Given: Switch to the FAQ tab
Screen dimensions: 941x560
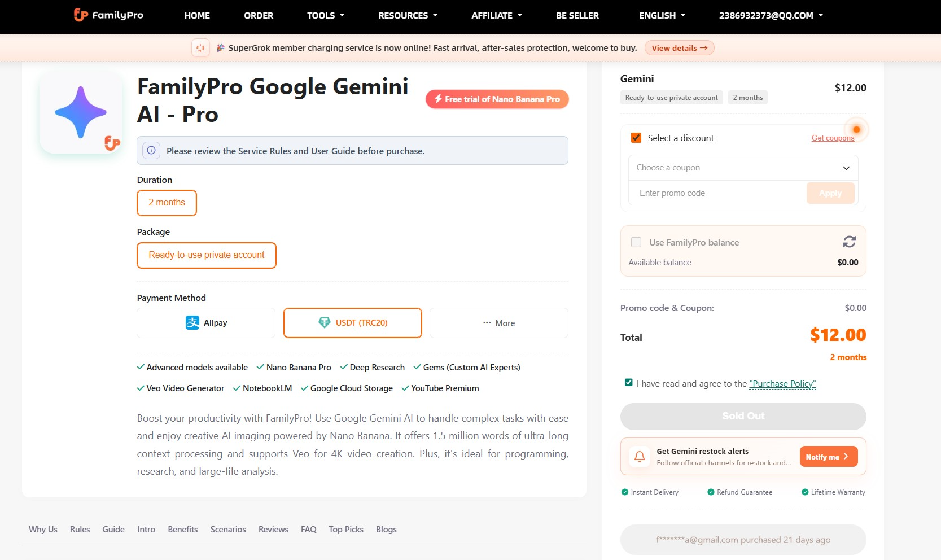Looking at the screenshot, I should point(309,530).
